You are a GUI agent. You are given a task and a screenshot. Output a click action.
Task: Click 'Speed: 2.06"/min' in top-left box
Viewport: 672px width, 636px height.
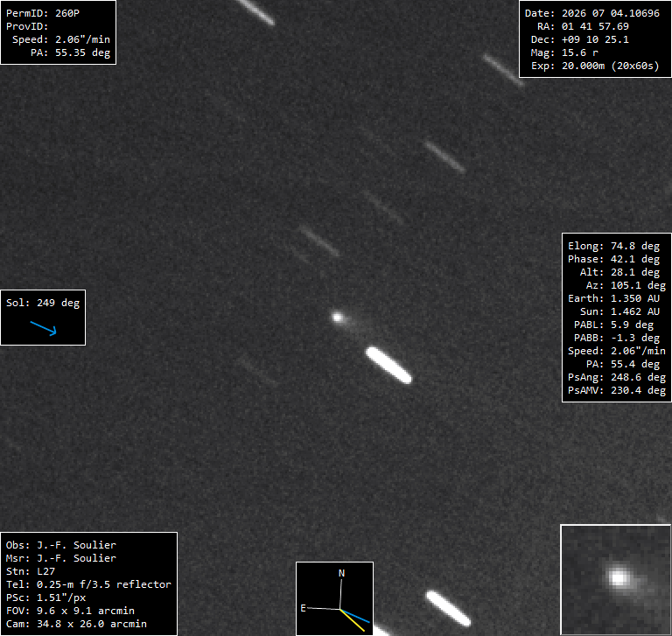click(61, 39)
